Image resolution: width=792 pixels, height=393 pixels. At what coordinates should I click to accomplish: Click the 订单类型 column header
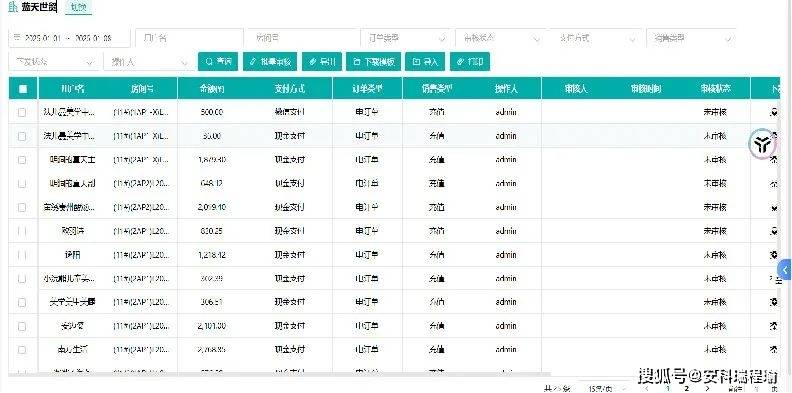tap(368, 89)
